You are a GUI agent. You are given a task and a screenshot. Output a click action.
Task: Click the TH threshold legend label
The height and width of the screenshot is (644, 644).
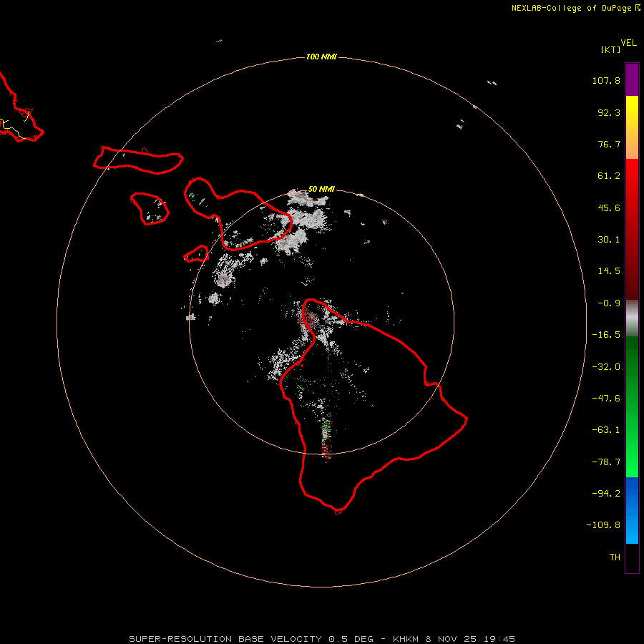pos(615,557)
